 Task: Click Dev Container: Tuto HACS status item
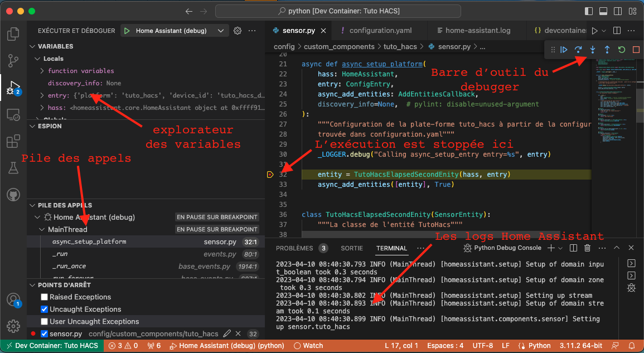[x=52, y=346]
